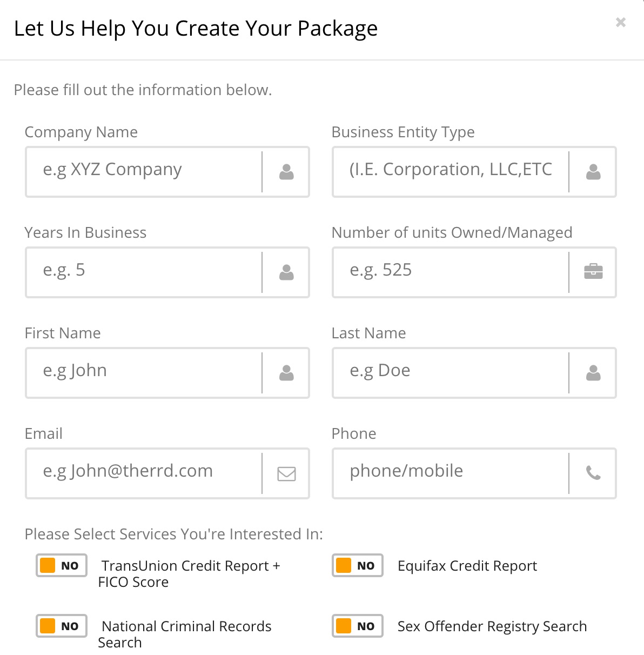The image size is (644, 655).
Task: Click the person icon beside Company Name field
Action: 286,172
